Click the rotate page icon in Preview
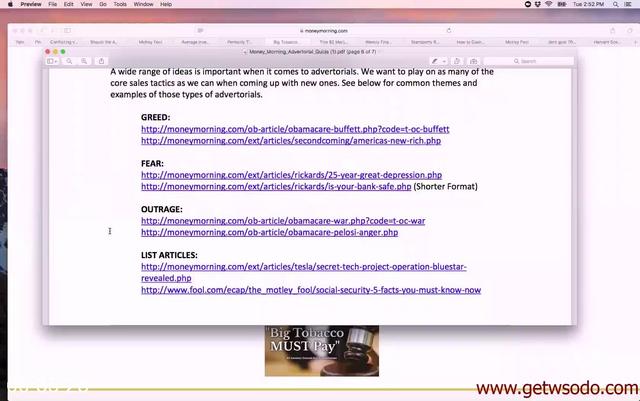 (457, 61)
